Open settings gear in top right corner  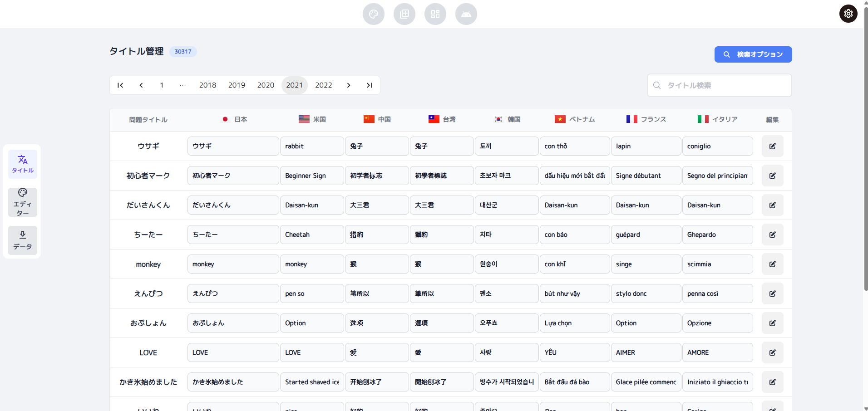point(848,14)
